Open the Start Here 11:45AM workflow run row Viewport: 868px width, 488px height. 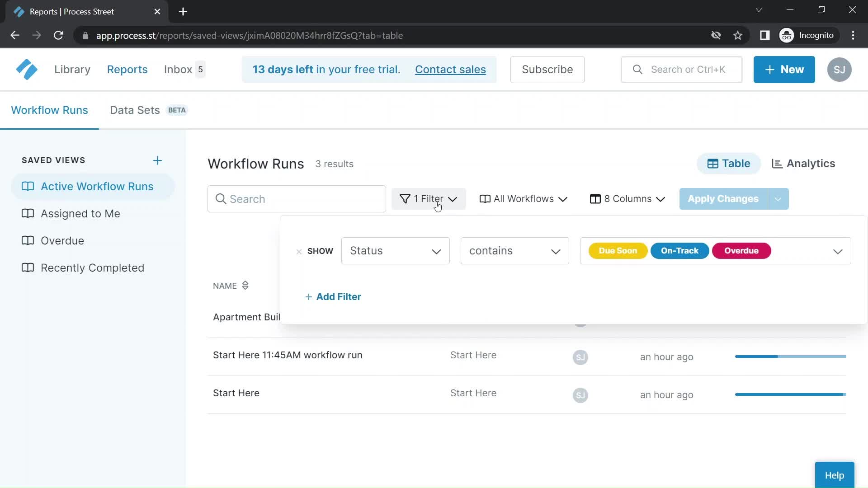coord(527,357)
